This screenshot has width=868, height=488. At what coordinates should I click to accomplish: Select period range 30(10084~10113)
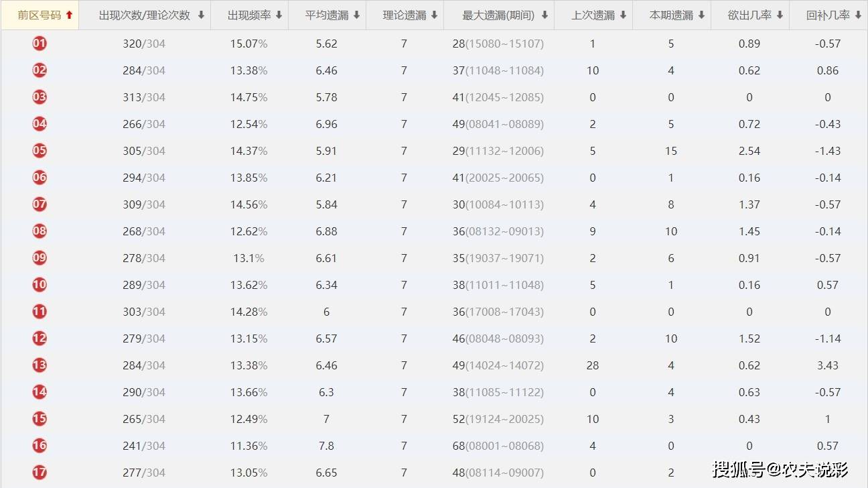pos(498,204)
